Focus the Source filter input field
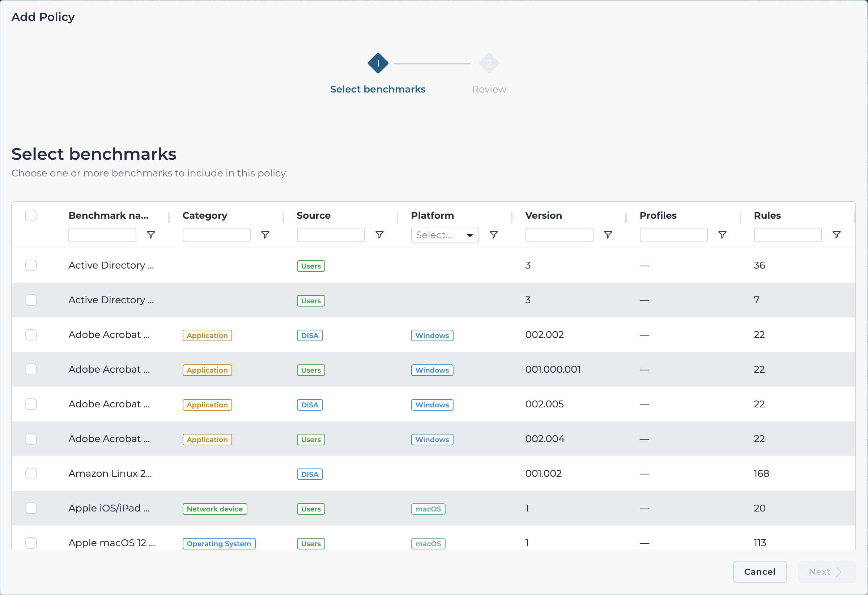 pos(331,235)
